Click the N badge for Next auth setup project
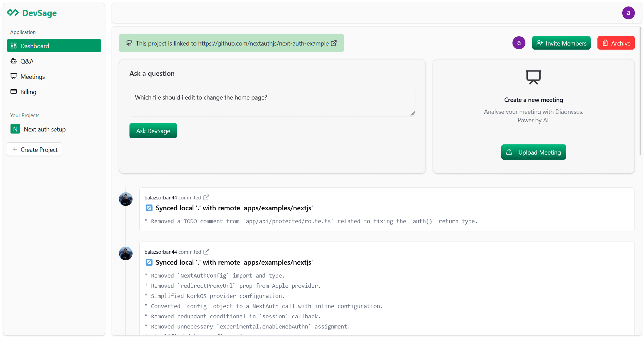Viewport: 644px width, 337px height. pyautogui.click(x=15, y=129)
